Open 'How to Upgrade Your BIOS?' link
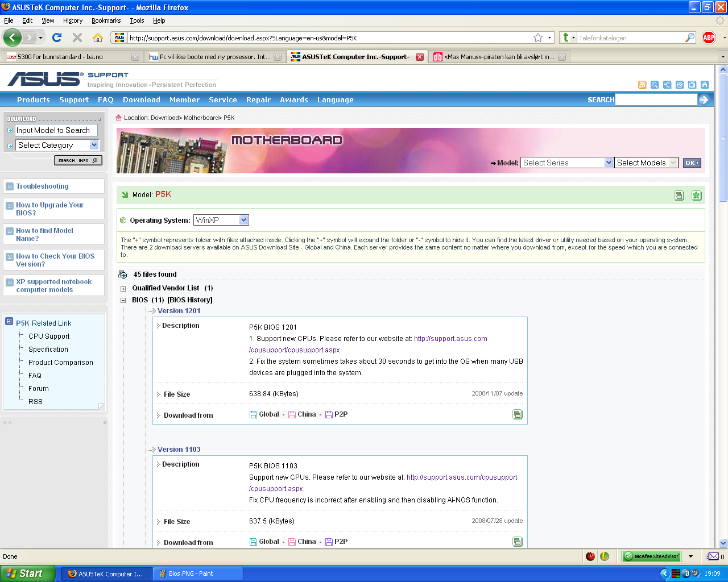The width and height of the screenshot is (728, 582). coord(49,209)
